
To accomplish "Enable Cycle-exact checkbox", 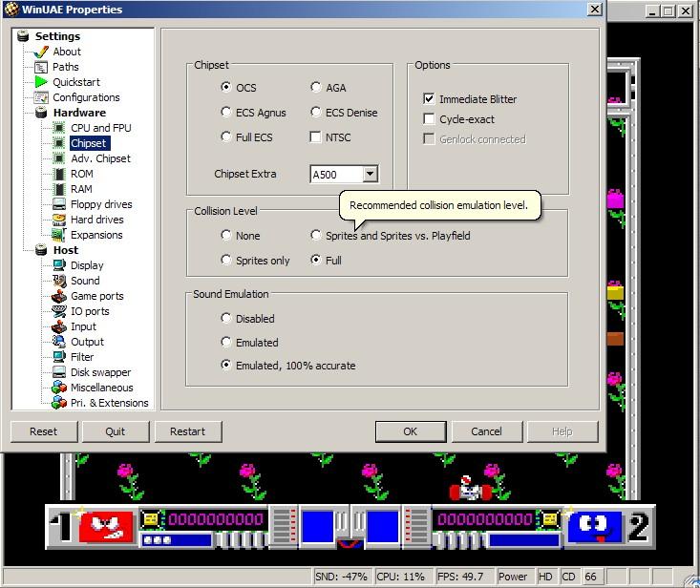I will (429, 118).
